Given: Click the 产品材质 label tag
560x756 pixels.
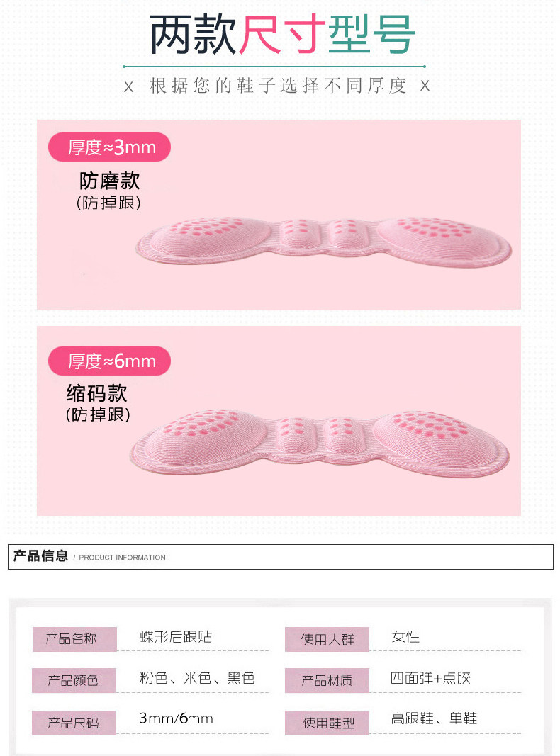Looking at the screenshot, I should (x=327, y=681).
